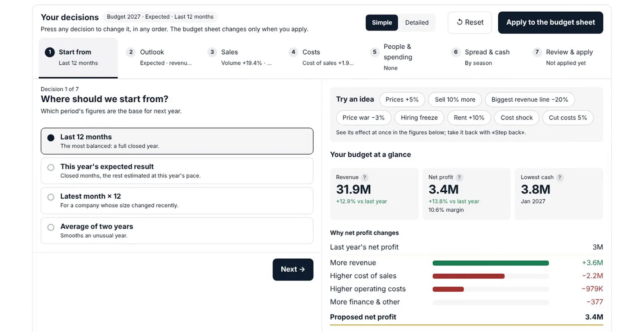Click the More revenue green bar
This screenshot has height=332, width=644.
(x=491, y=263)
